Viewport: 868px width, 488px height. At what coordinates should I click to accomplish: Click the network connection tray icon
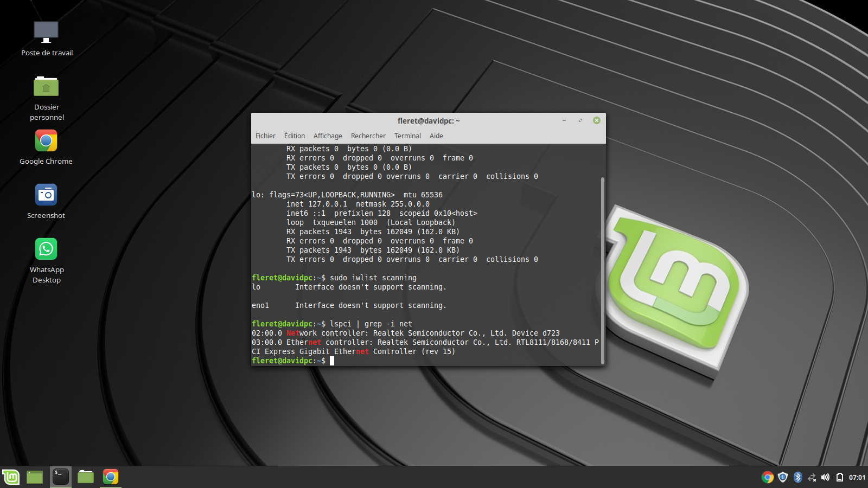(812, 477)
